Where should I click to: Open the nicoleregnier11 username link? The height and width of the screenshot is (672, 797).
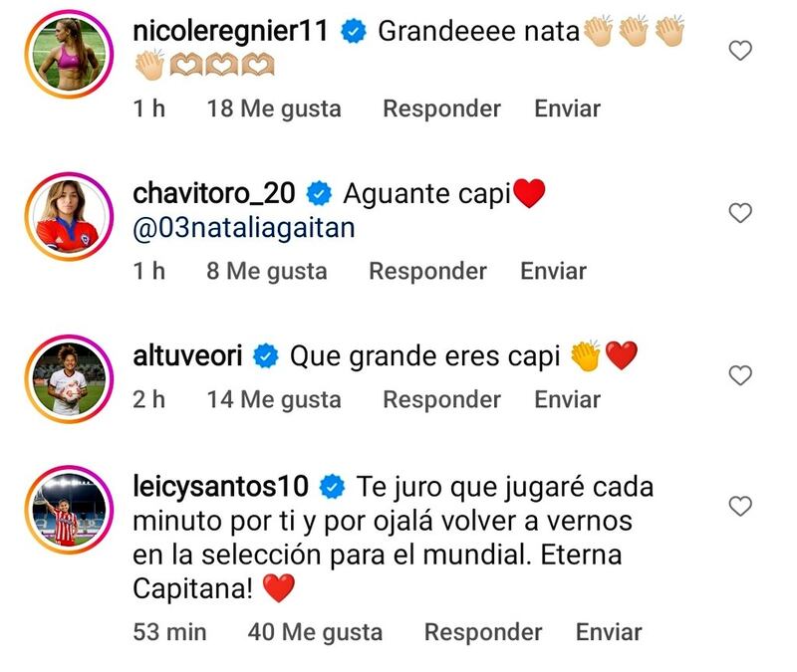[x=230, y=31]
